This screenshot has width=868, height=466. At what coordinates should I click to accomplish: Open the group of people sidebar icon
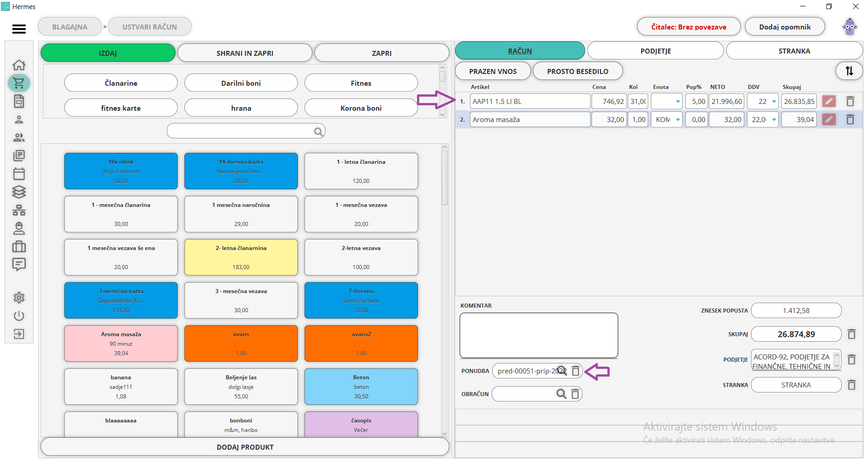click(19, 137)
